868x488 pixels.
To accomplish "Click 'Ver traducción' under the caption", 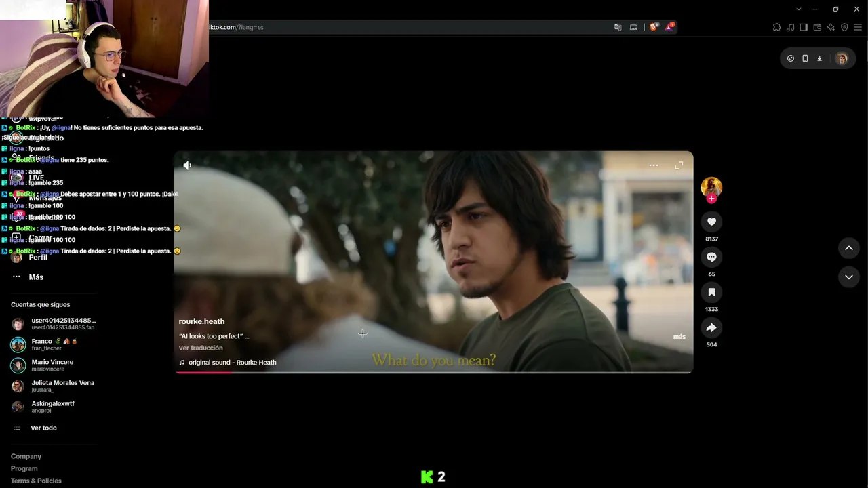I will [x=201, y=348].
